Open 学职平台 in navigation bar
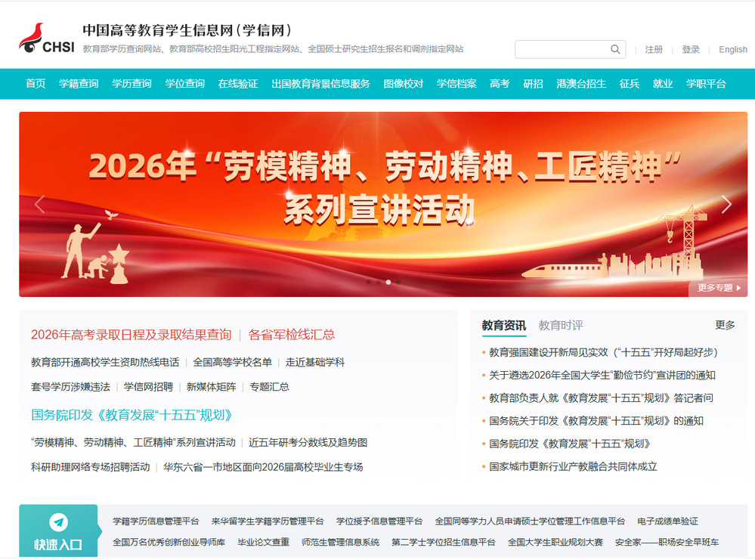This screenshot has height=560, width=755. tap(706, 84)
